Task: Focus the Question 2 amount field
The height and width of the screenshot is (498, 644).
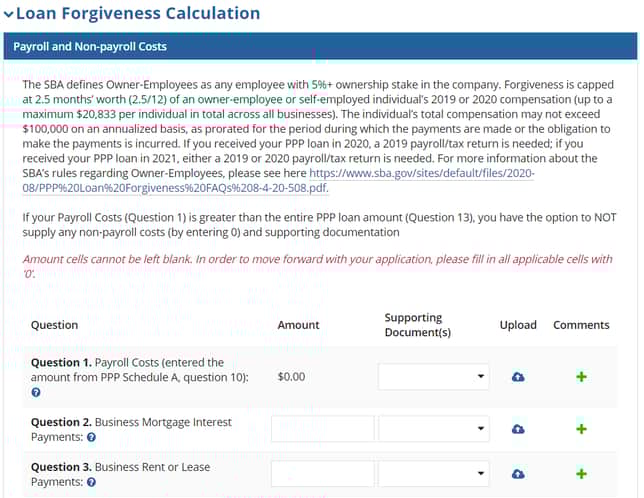Action: pyautogui.click(x=322, y=429)
